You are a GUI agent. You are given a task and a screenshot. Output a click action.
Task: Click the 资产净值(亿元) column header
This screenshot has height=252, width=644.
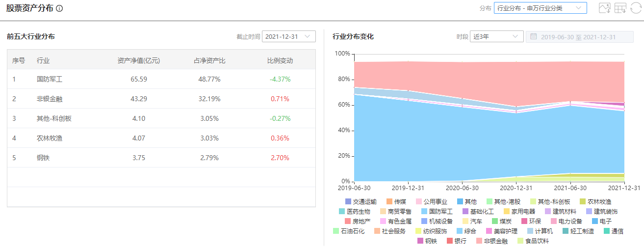point(139,61)
